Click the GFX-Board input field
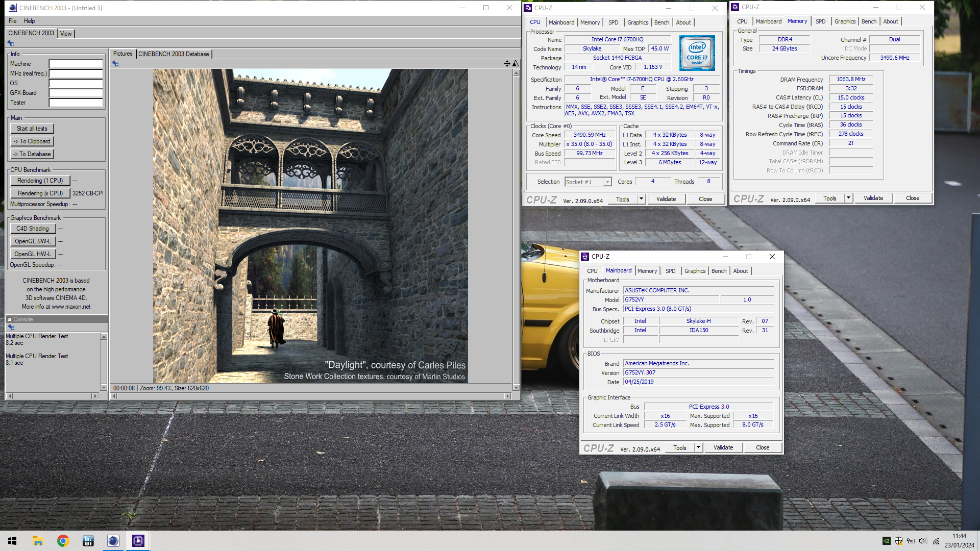Viewport: 980px width, 551px height. pos(76,93)
